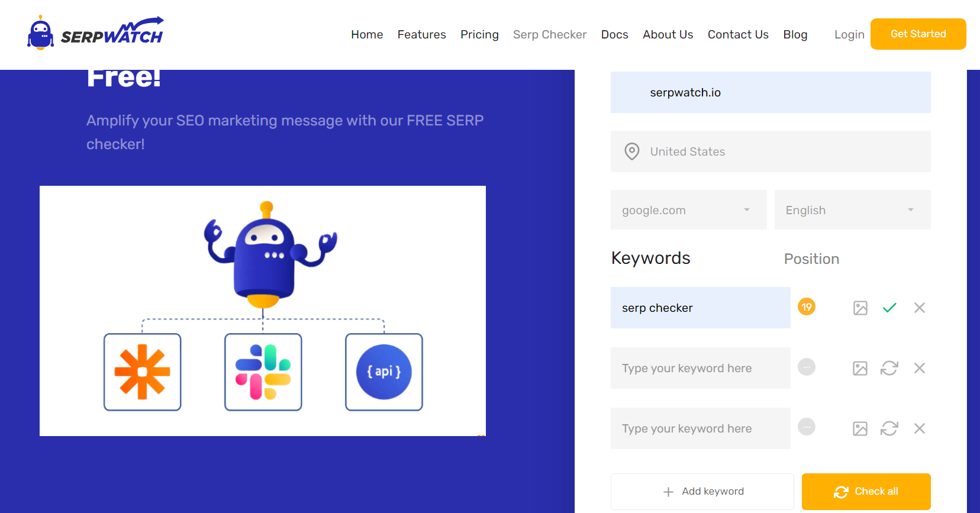Click the location pin icon
The image size is (980, 513).
tap(632, 151)
